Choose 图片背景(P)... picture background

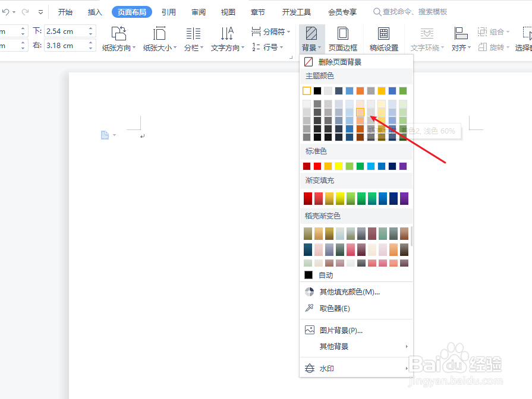(x=356, y=330)
